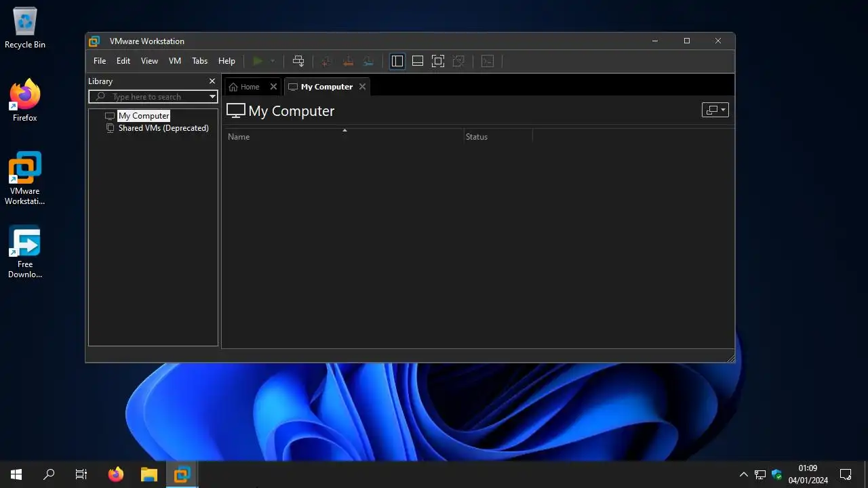868x488 pixels.
Task: Open the view options dropdown at top right
Action: [715, 110]
